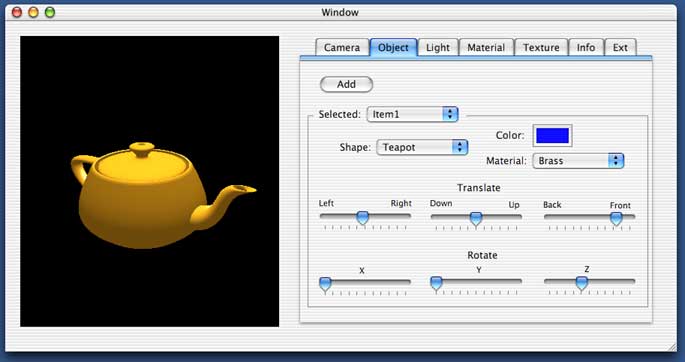Click the "Window" title text

[x=340, y=12]
